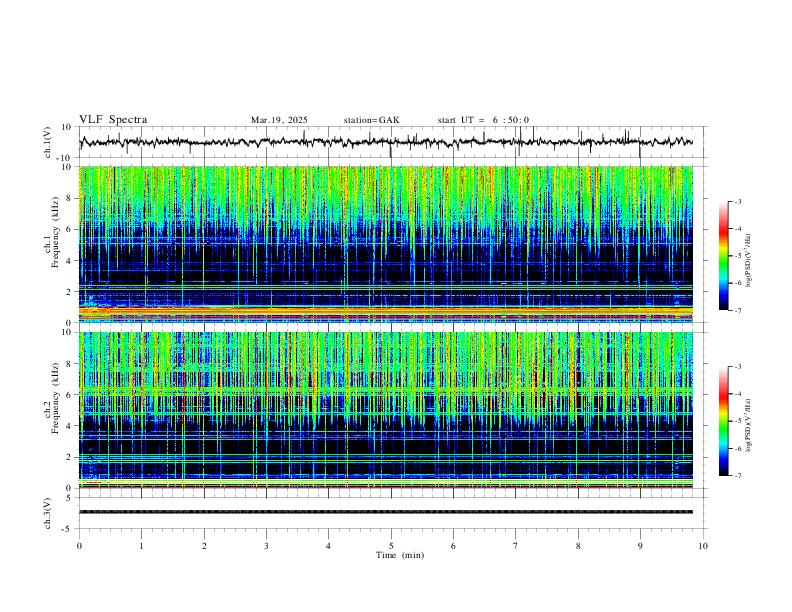The height and width of the screenshot is (612, 792).
Task: Click the "8" kHz tick of ch.1 spectrogram
Action: 69,198
